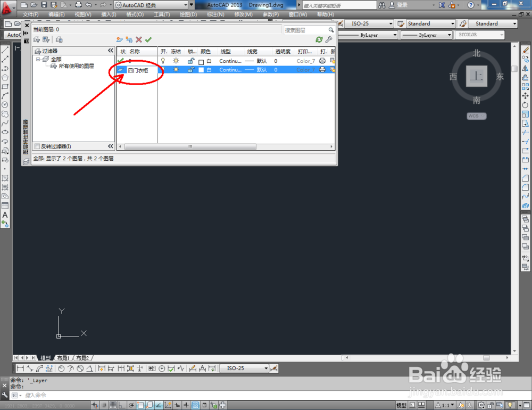Open 格式(O) menu
The height and width of the screenshot is (410, 532).
(x=135, y=14)
